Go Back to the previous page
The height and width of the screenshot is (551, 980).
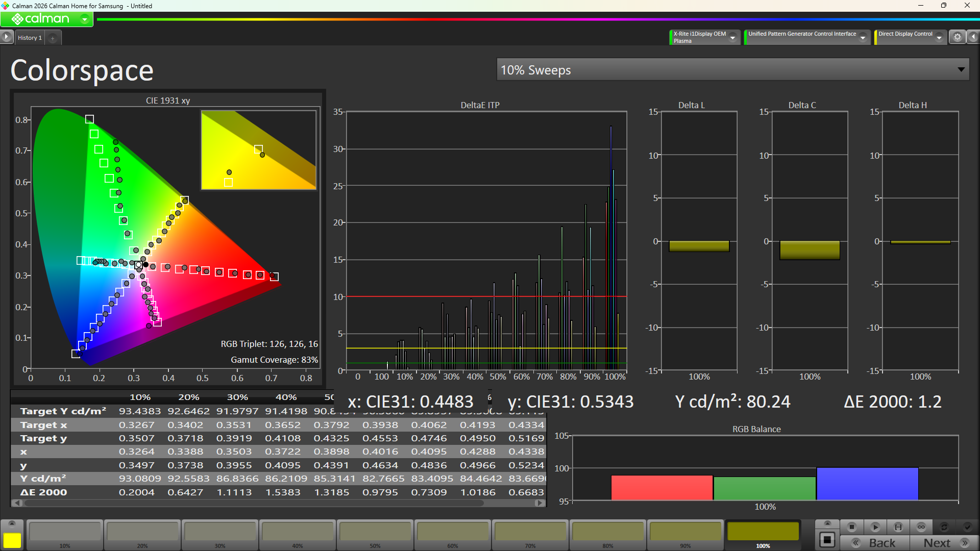pyautogui.click(x=875, y=543)
